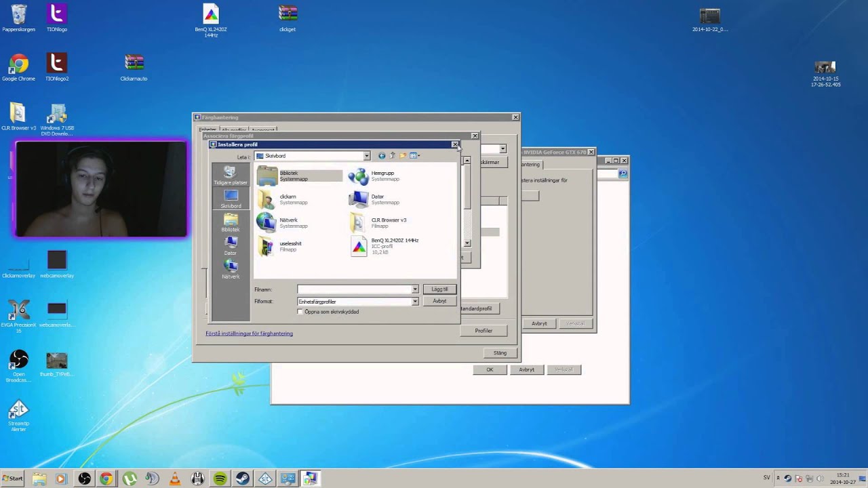Image resolution: width=868 pixels, height=488 pixels.
Task: Open Nätverk in the places sidebar
Action: 231,270
